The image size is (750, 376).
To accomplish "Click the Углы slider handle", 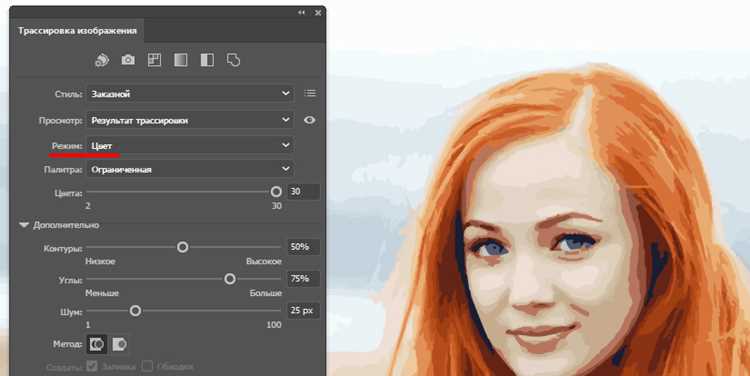I will (230, 279).
